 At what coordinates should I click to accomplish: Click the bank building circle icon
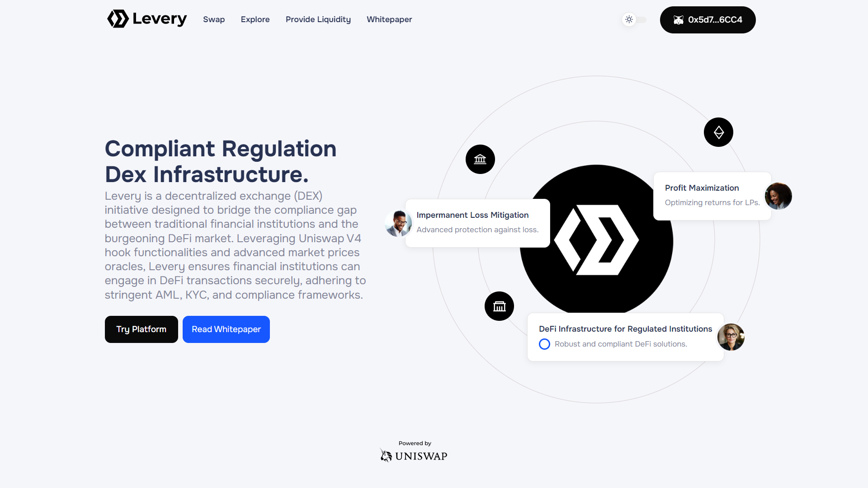point(480,159)
